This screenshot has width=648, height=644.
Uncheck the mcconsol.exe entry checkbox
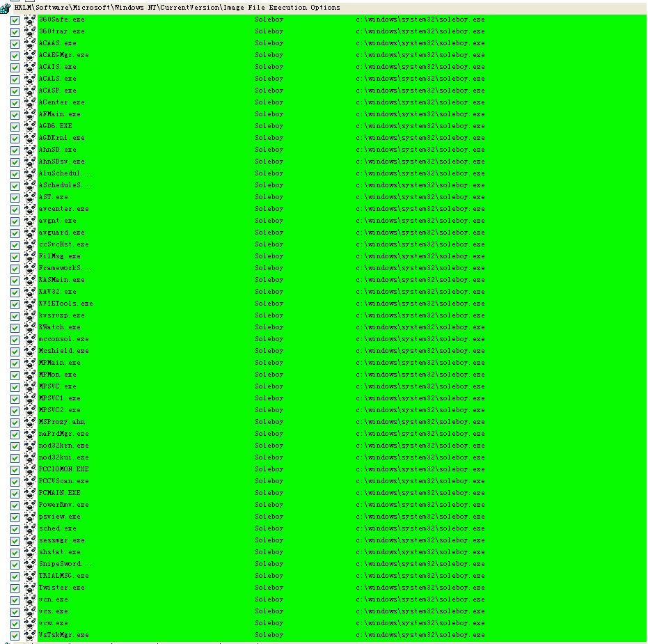15,340
